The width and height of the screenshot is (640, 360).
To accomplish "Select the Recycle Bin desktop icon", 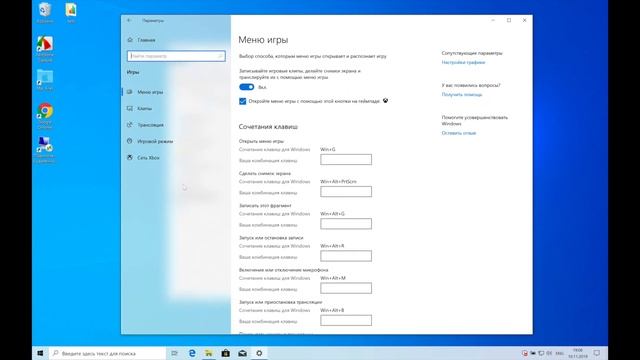I will coord(45,13).
